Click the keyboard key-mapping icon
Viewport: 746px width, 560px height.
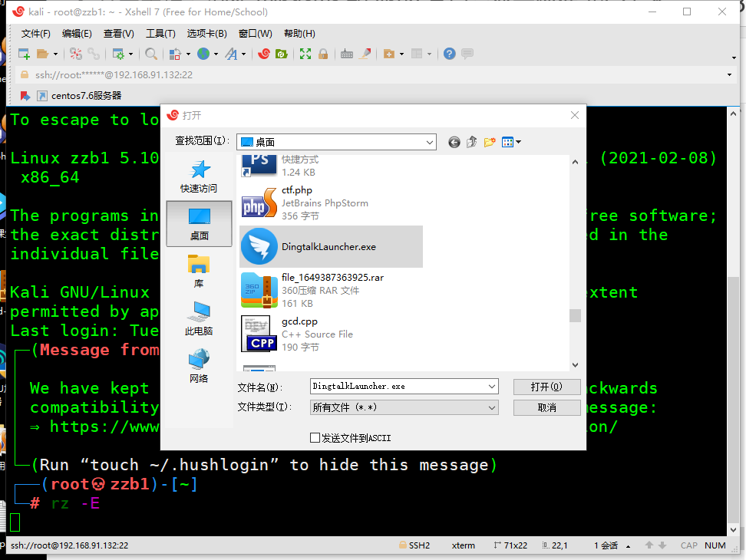coord(347,54)
